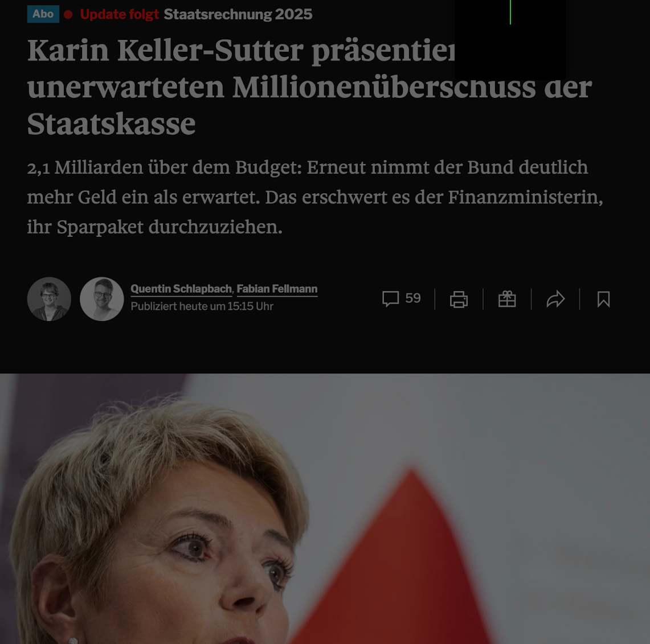650x644 pixels.
Task: Open the large article photo below the byline
Action: click(x=325, y=508)
